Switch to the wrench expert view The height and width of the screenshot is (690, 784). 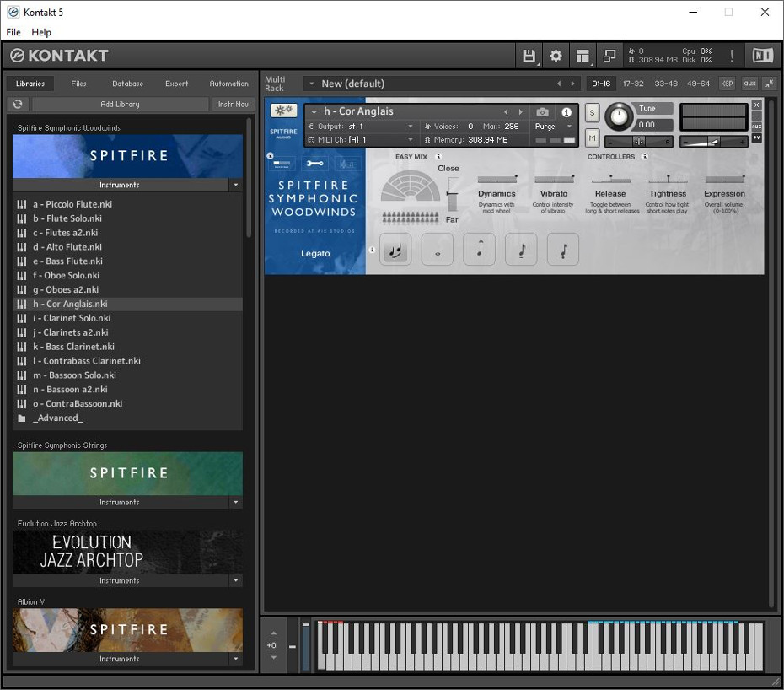coord(315,163)
